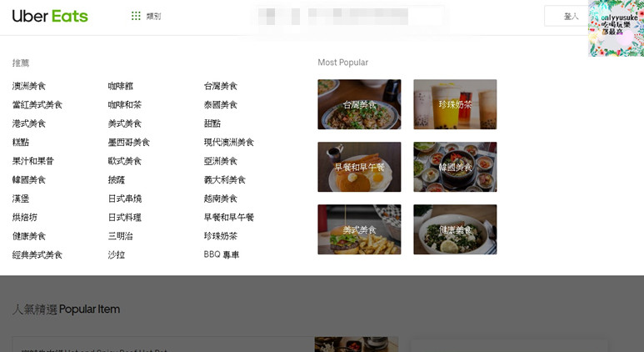Select 經典美式美食 category link
This screenshot has width=644, height=352.
[37, 255]
